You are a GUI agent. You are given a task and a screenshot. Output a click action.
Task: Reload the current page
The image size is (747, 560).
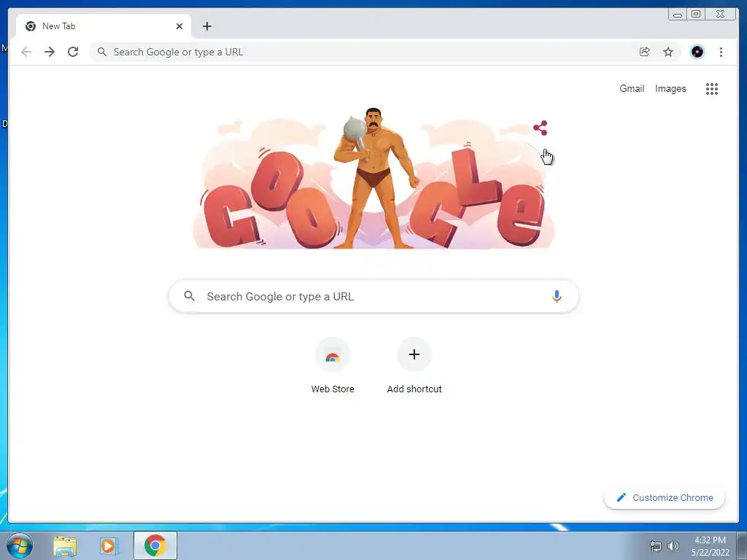73,52
